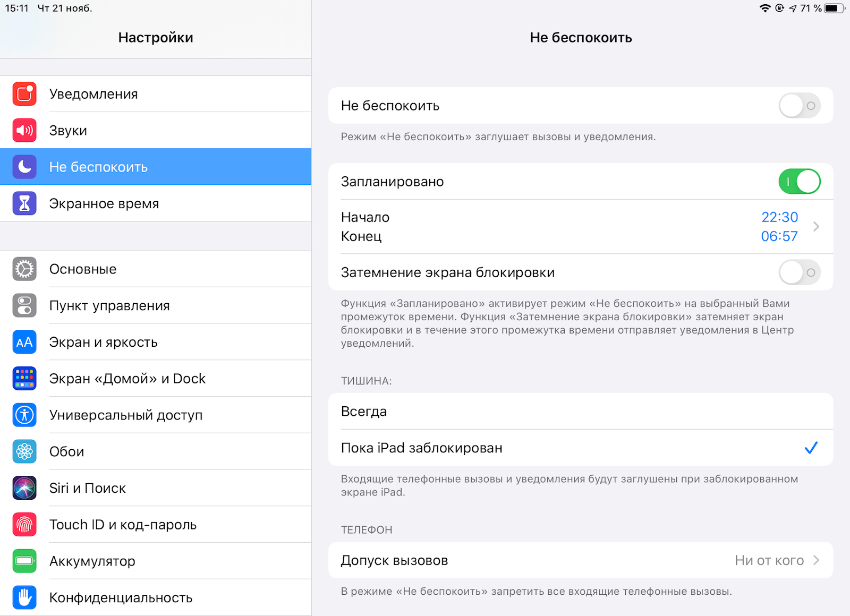Tap the General settings gear icon
The width and height of the screenshot is (850, 616).
24,269
